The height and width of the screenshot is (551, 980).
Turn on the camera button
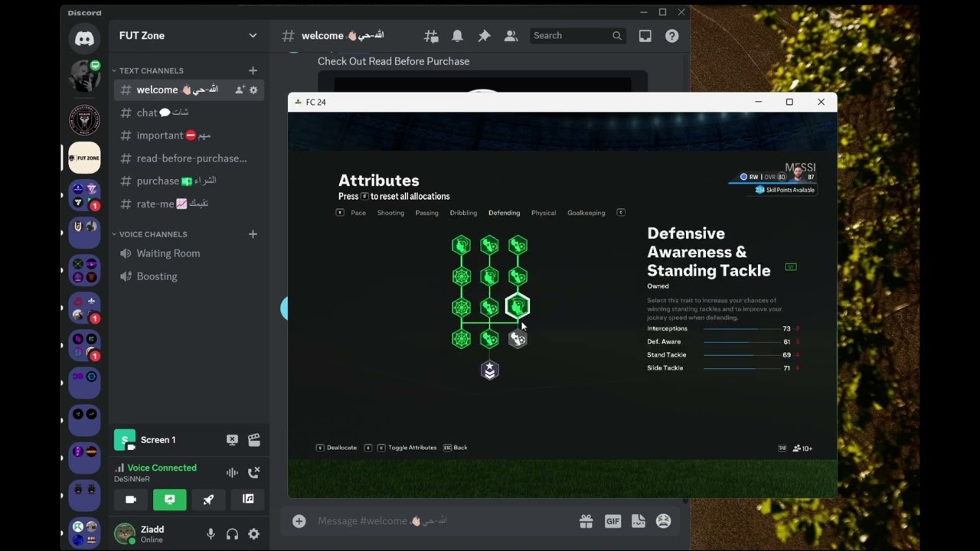[x=130, y=500]
